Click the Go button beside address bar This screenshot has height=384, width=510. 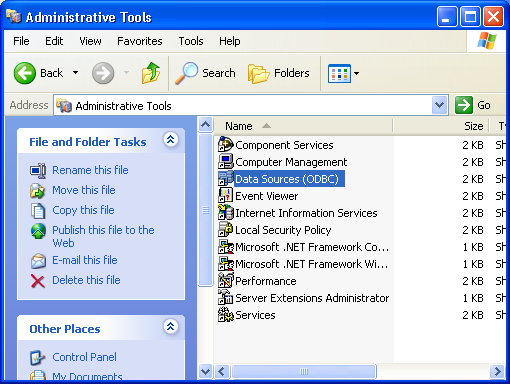pos(473,105)
